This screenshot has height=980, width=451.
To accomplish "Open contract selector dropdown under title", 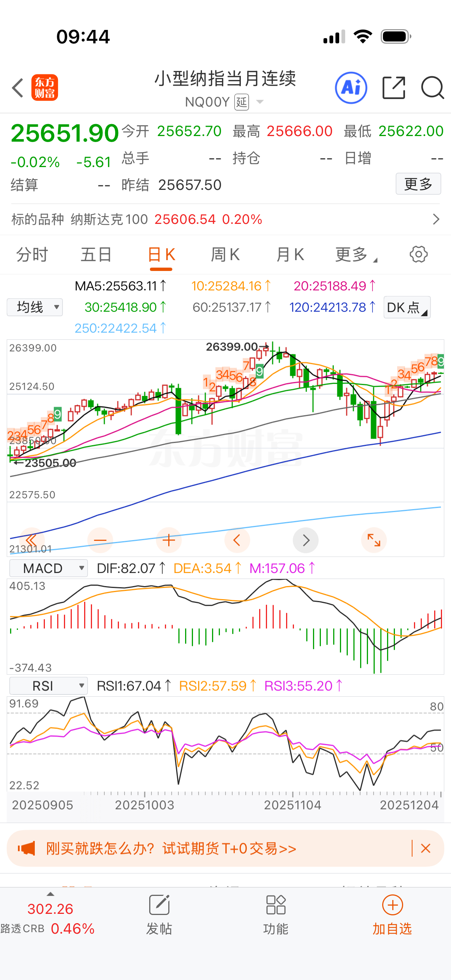I will coord(260,102).
